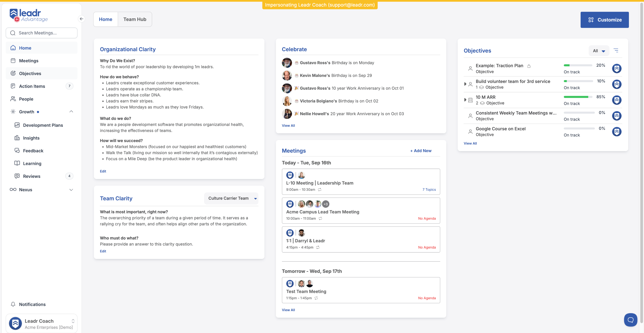Collapse the Growth section in the sidebar

71,112
